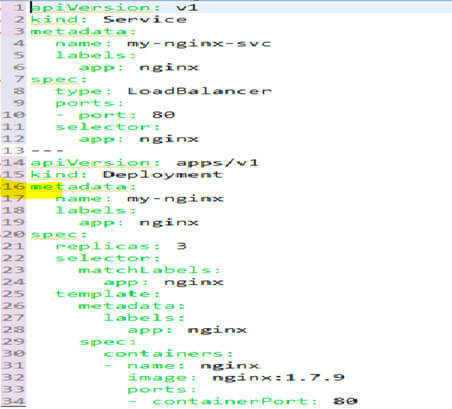Image resolution: width=452 pixels, height=409 pixels.
Task: Click 'ports:' key on line 9
Action: click(x=89, y=103)
